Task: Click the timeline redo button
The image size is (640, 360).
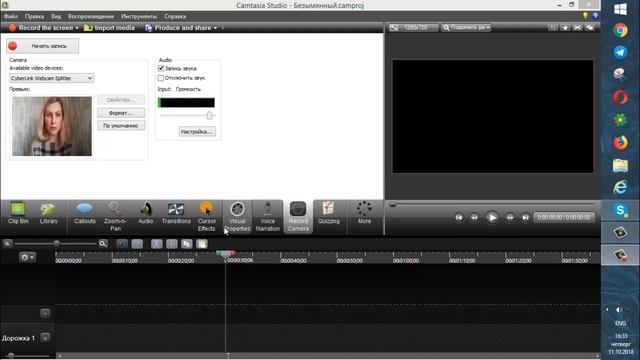Action: pos(137,244)
